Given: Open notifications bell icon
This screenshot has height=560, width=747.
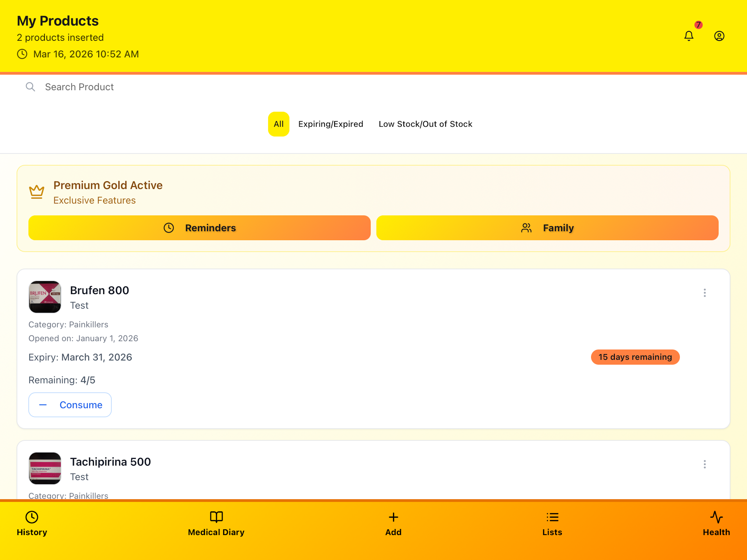Looking at the screenshot, I should coord(689,36).
